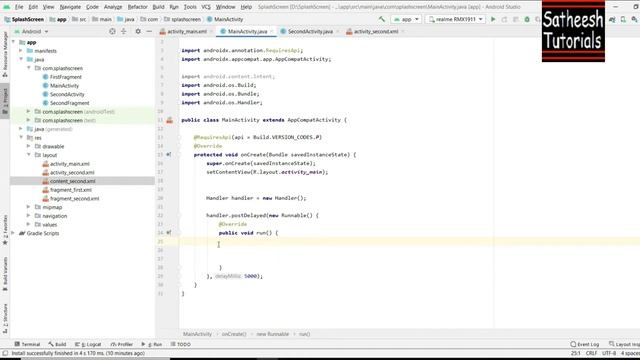Screen dimensions: 640x360
Task: Select SecondFragment class in project tree
Action: click(x=69, y=103)
